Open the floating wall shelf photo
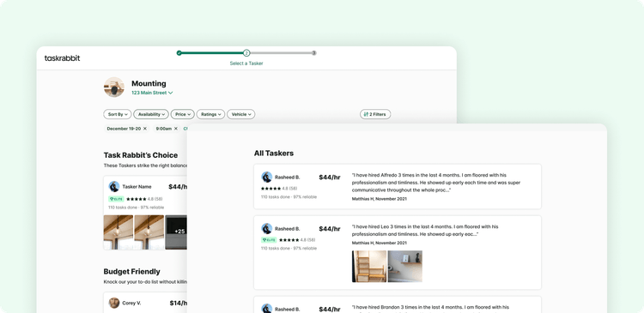This screenshot has width=644, height=313. 405,266
